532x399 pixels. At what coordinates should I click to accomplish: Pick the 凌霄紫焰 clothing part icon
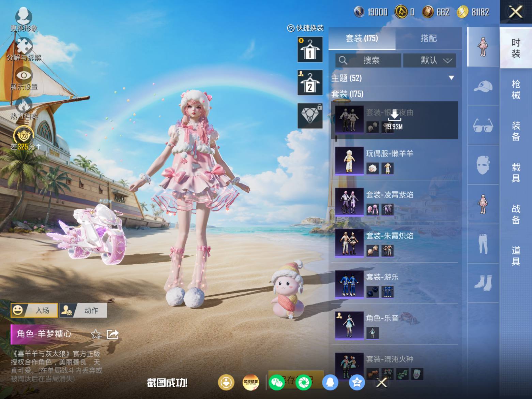point(387,209)
